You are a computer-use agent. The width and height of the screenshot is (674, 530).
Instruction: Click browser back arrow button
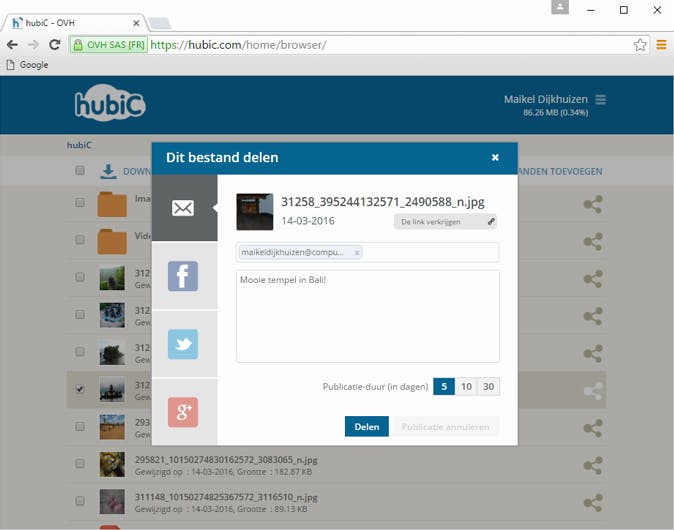pos(12,45)
